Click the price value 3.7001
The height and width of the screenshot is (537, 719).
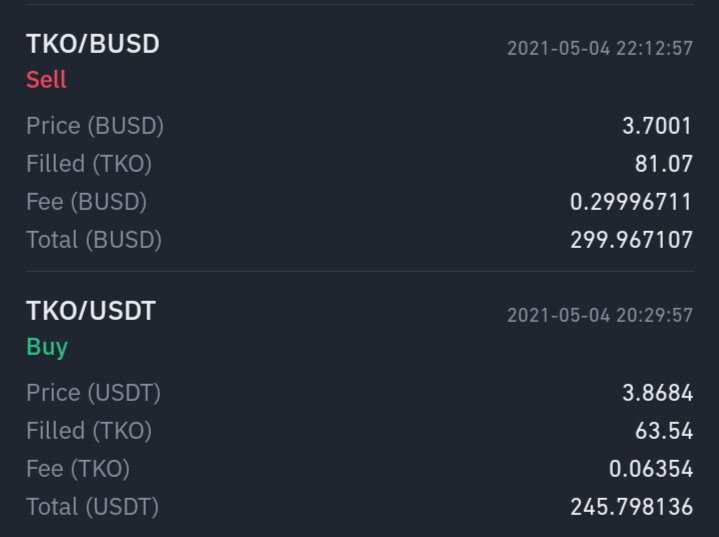tap(657, 126)
